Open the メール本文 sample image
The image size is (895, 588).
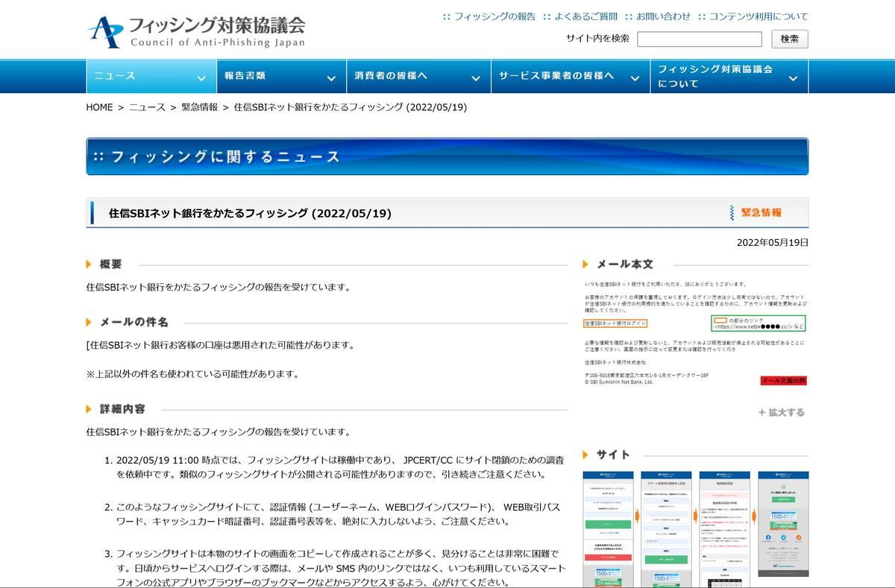pyautogui.click(x=695, y=332)
